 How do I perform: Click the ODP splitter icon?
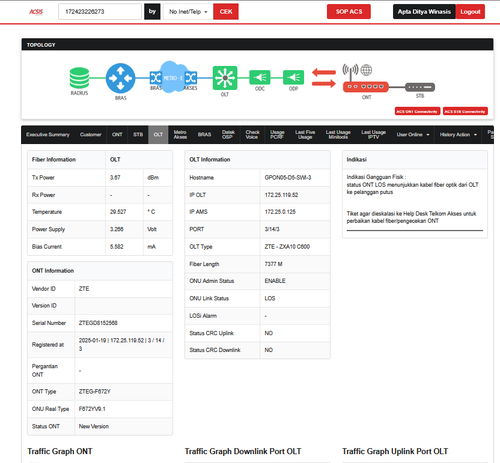[293, 78]
